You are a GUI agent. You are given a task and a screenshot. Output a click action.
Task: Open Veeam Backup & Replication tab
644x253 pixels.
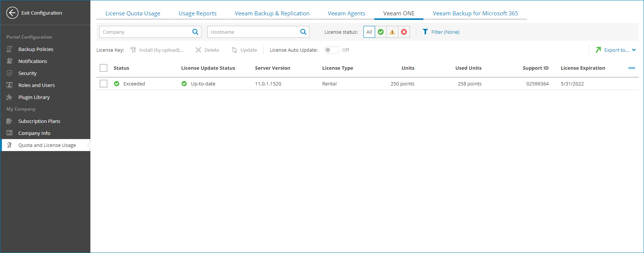[x=272, y=13]
